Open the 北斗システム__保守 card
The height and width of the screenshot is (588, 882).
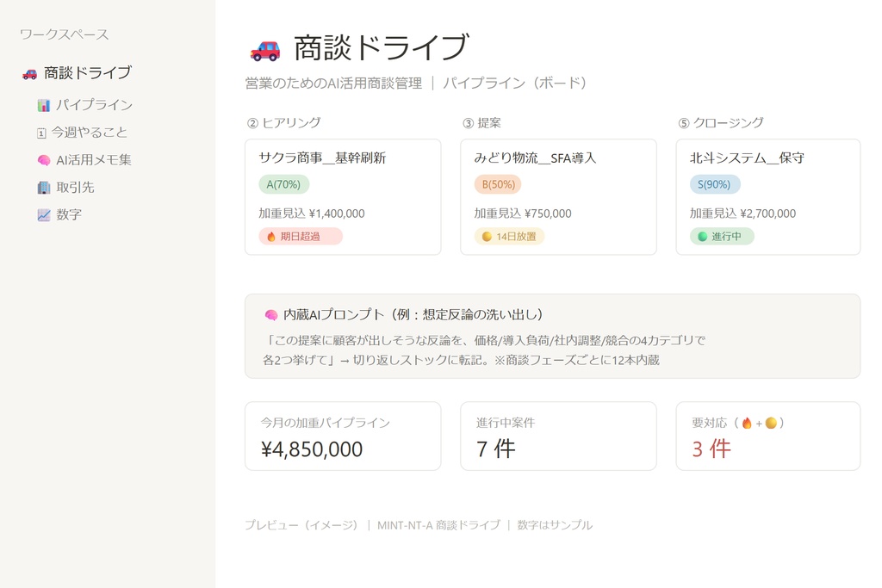point(768,197)
